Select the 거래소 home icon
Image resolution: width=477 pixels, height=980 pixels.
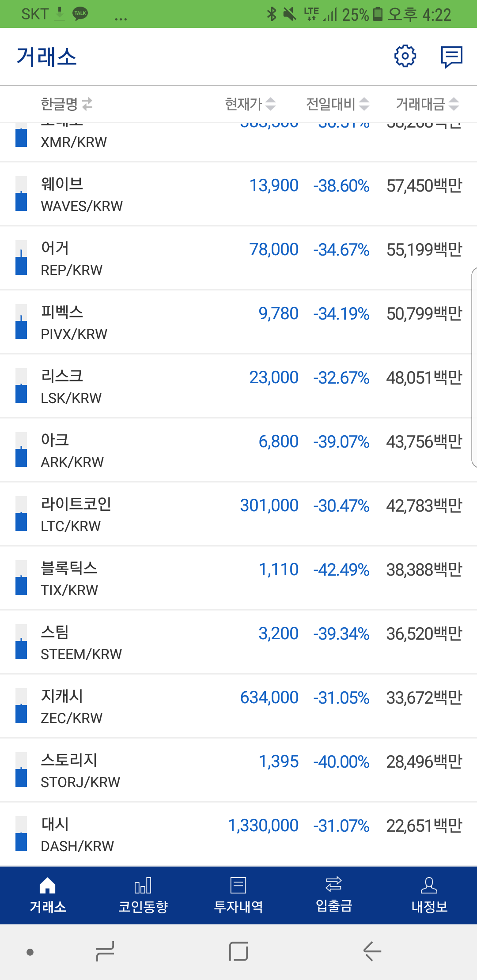click(x=48, y=885)
